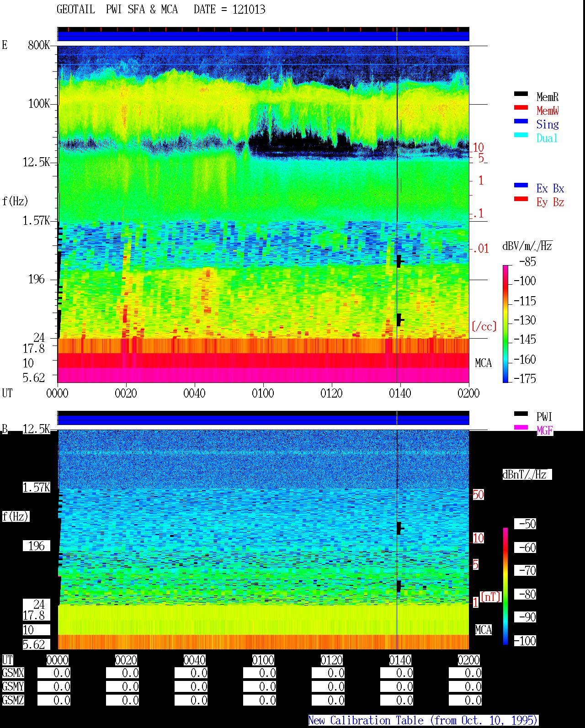Select the Ex Bx legend label
Image resolution: width=585 pixels, height=728 pixels.
(x=550, y=188)
